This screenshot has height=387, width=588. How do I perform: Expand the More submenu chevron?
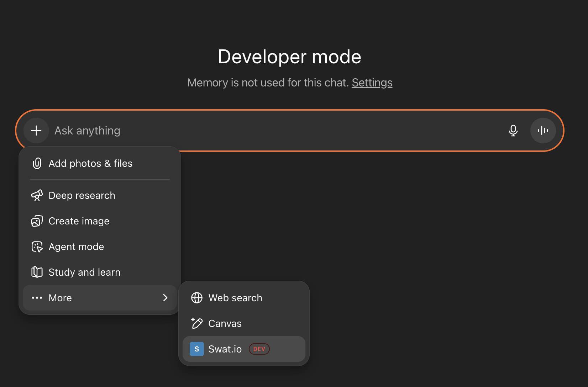point(165,298)
